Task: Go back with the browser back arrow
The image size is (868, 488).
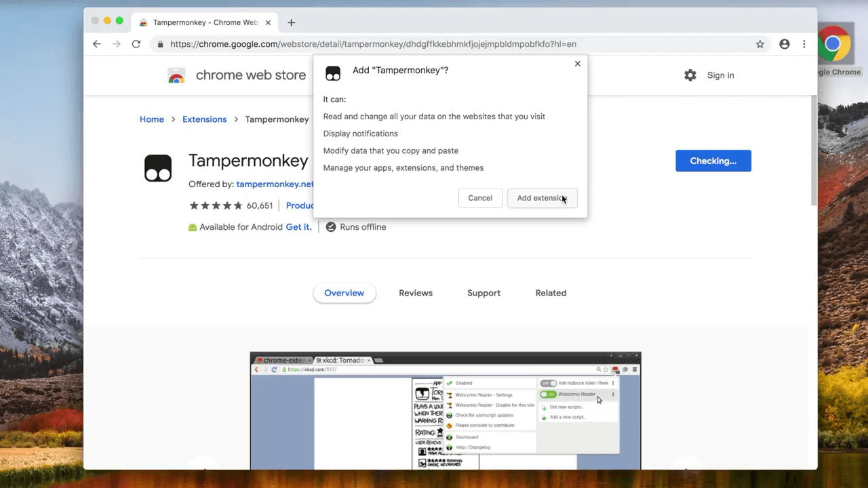Action: point(97,44)
